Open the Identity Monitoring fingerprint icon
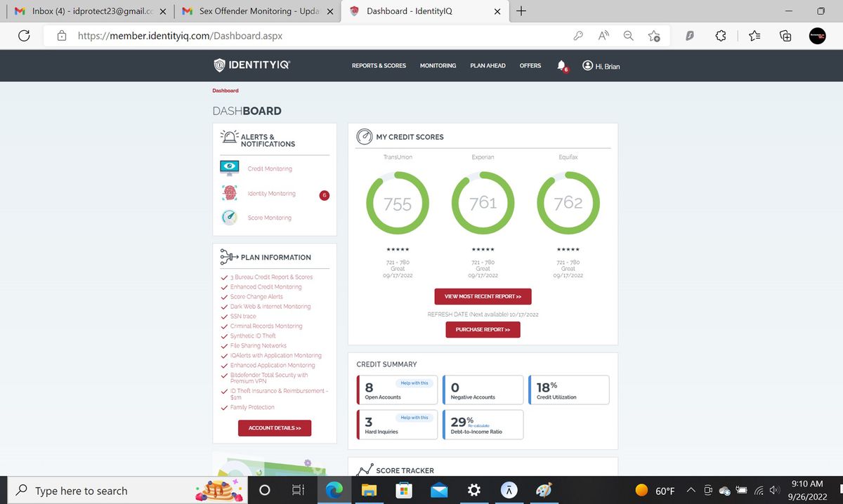This screenshot has width=843, height=504. click(x=229, y=192)
